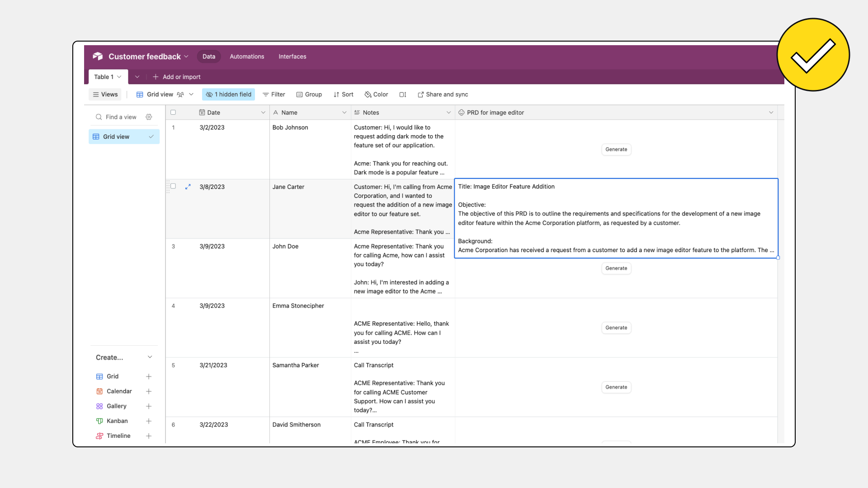
Task: Click Add or import
Action: (x=177, y=77)
